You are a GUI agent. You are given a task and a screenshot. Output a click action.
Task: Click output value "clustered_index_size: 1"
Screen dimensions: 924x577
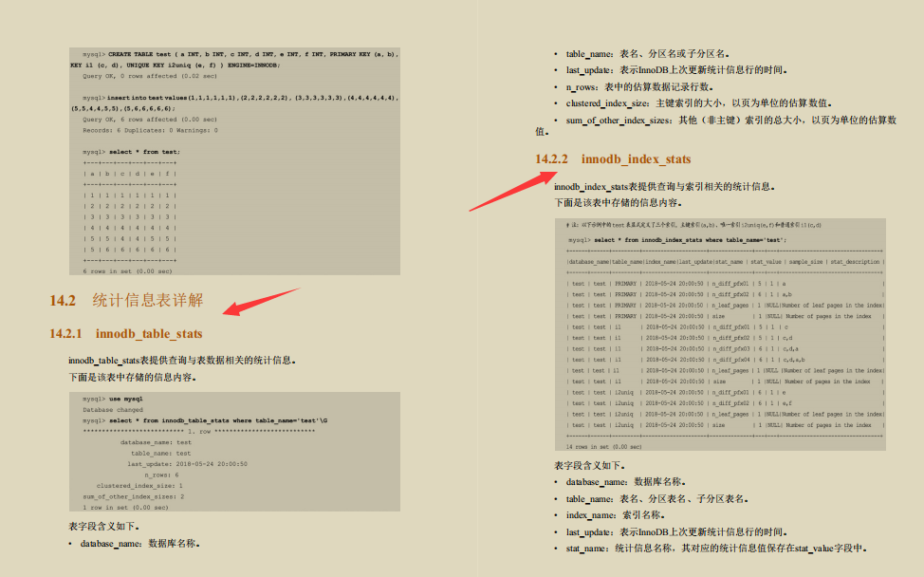[139, 486]
